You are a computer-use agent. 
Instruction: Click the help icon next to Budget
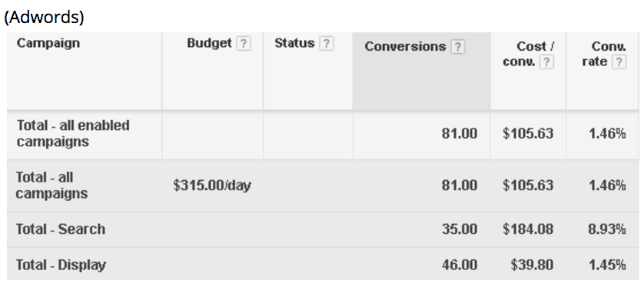coord(243,43)
